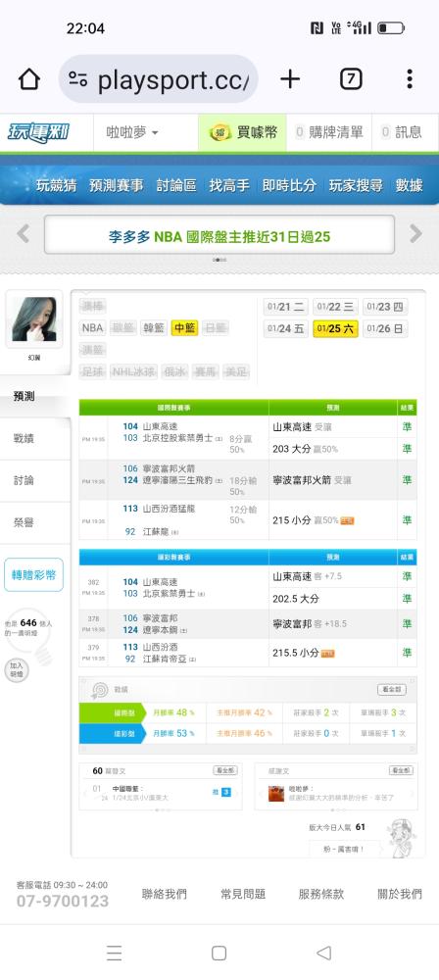Open 訊息 messages
Viewport: 439px width, 980px height.
[401, 132]
